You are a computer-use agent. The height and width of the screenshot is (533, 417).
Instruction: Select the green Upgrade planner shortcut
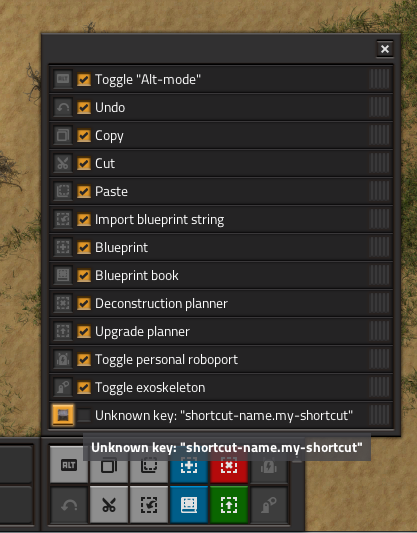(x=229, y=505)
